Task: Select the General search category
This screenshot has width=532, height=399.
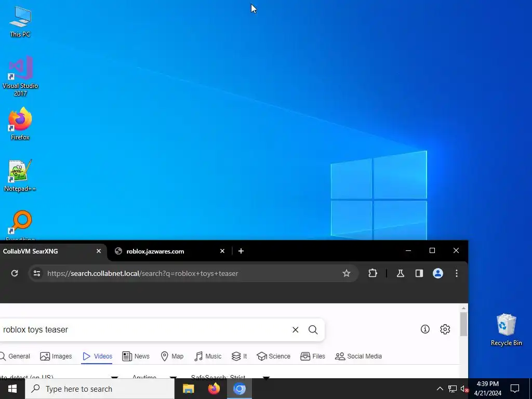Action: [15, 356]
